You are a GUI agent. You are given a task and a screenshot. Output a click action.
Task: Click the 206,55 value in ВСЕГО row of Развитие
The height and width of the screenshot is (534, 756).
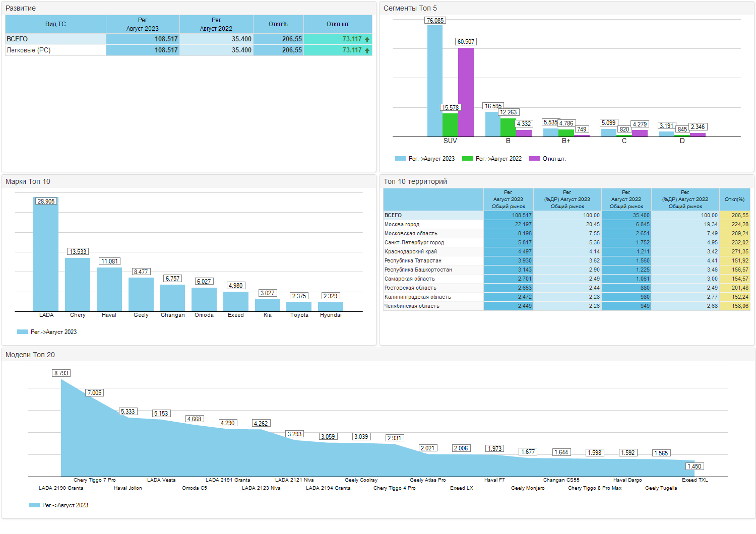click(292, 39)
